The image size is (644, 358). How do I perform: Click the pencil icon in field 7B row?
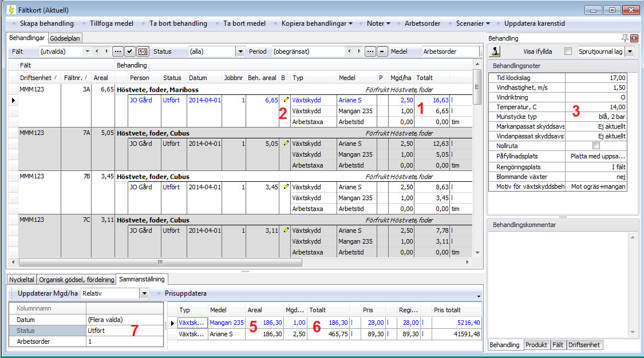(286, 186)
